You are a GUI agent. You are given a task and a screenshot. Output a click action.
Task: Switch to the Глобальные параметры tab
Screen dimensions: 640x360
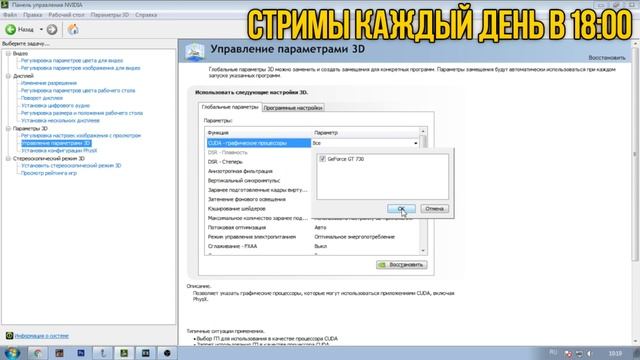click(230, 107)
